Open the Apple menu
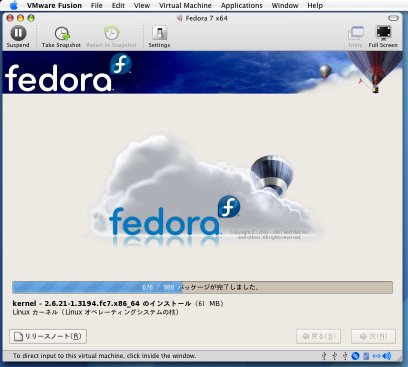The image size is (408, 367). pyautogui.click(x=14, y=5)
